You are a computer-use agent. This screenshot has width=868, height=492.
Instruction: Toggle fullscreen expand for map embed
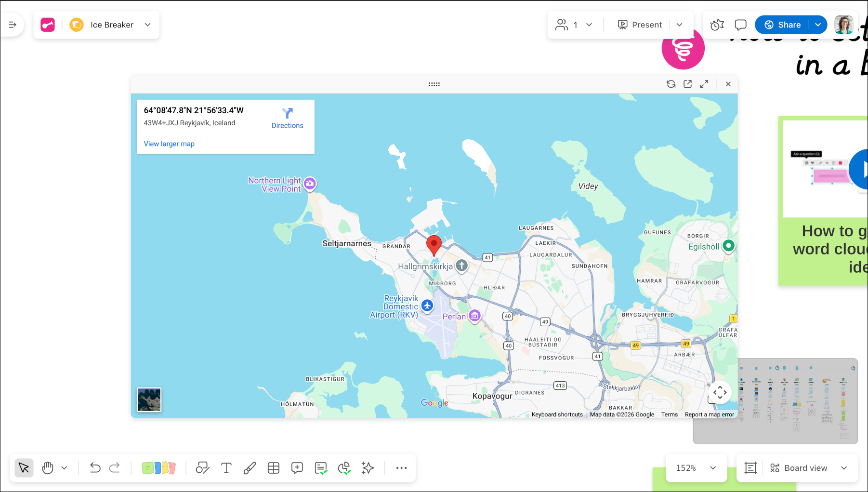coord(704,84)
